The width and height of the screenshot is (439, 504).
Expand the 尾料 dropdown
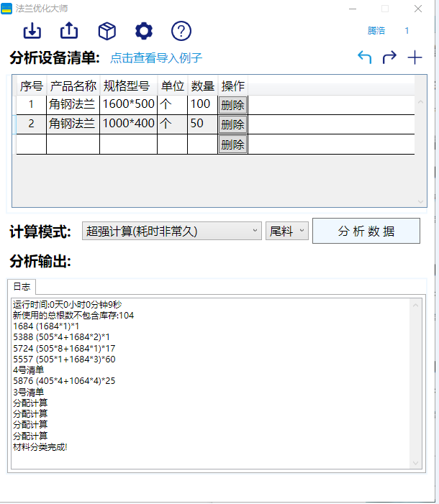(287, 231)
